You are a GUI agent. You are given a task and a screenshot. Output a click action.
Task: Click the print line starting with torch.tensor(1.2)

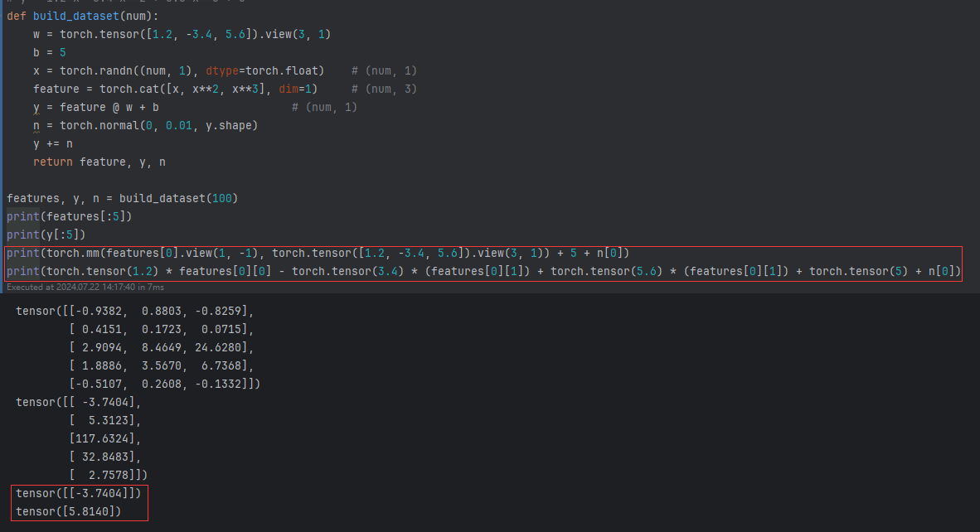[481, 271]
